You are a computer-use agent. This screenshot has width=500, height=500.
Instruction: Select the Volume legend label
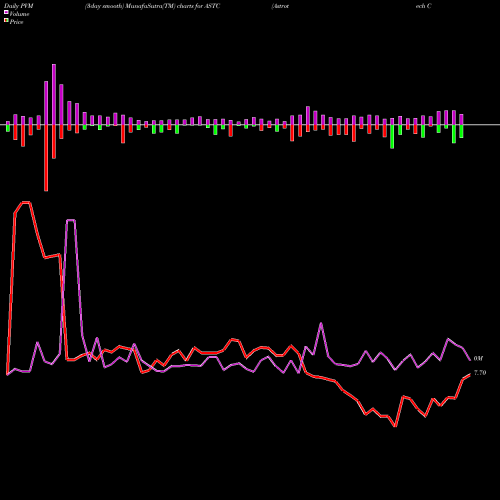19,14
